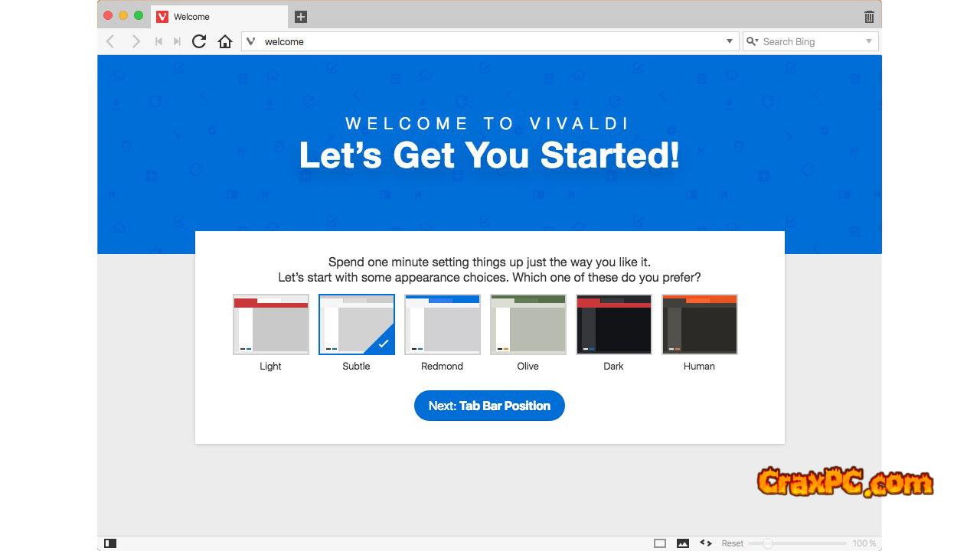The width and height of the screenshot is (980, 551).
Task: Reload the current page
Action: 199,41
